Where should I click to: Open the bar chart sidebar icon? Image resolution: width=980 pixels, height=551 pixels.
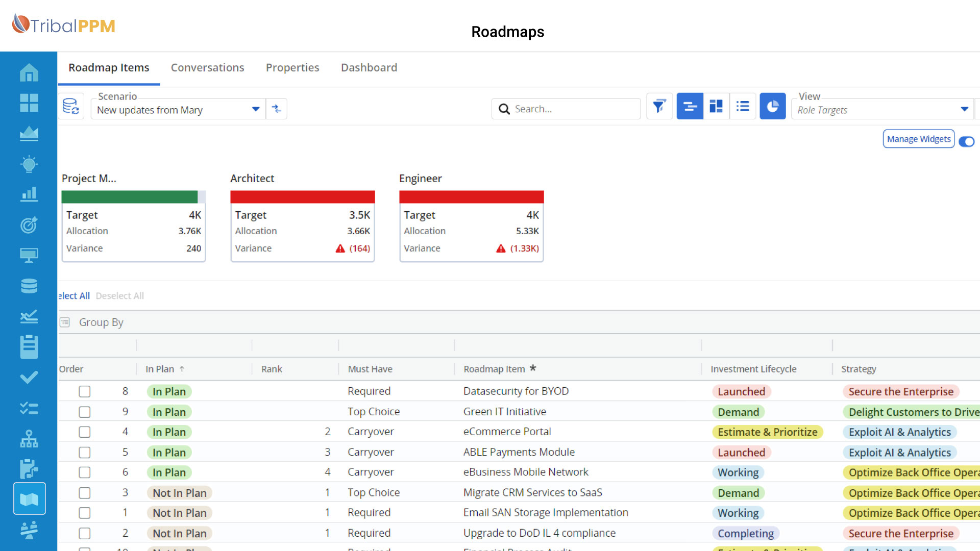click(x=29, y=194)
